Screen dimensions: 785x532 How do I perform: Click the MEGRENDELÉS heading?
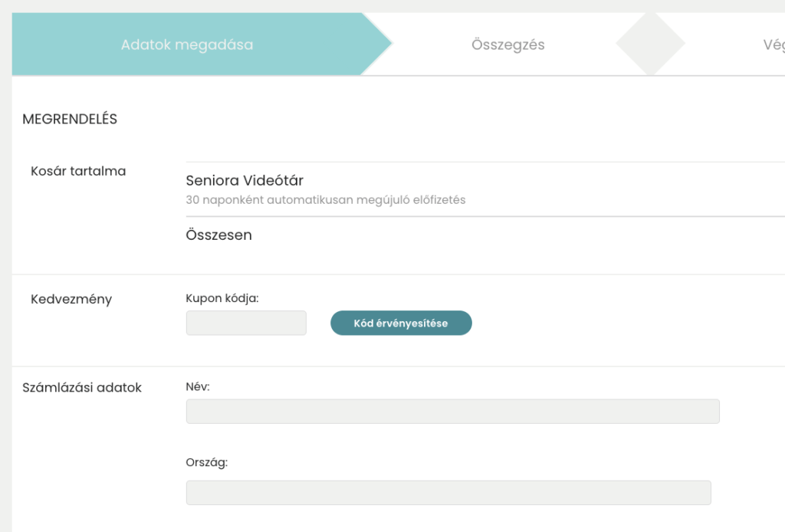(70, 120)
